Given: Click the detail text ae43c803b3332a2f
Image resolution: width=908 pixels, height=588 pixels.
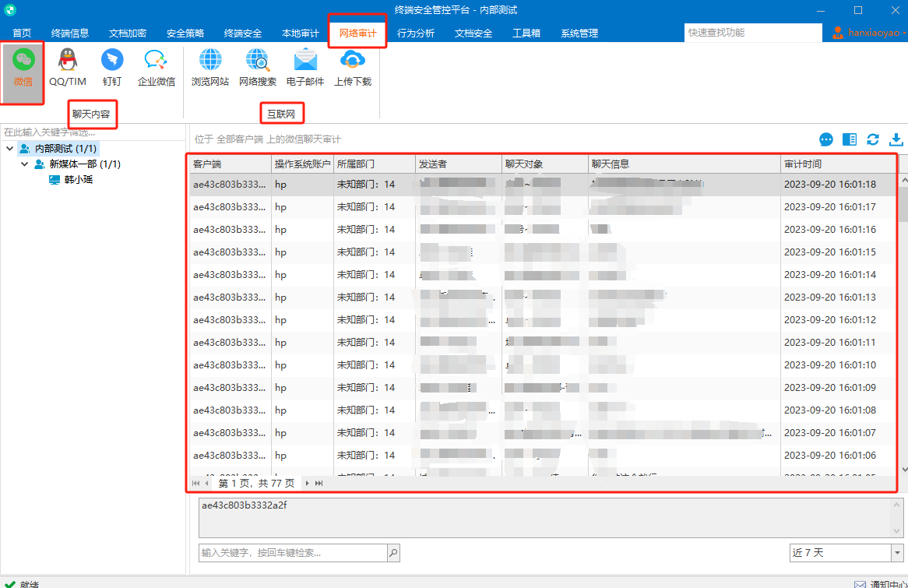Looking at the screenshot, I should [245, 505].
